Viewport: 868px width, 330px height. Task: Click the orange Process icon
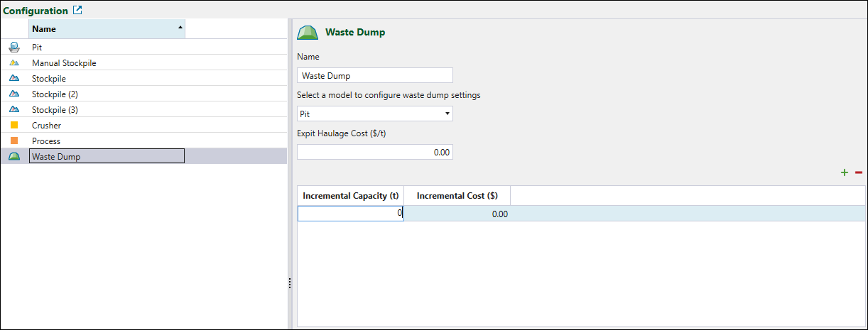(14, 141)
